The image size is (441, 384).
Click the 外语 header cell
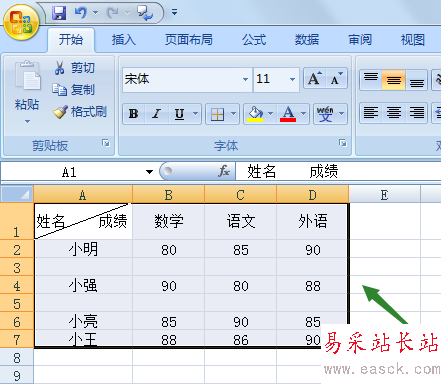point(313,221)
